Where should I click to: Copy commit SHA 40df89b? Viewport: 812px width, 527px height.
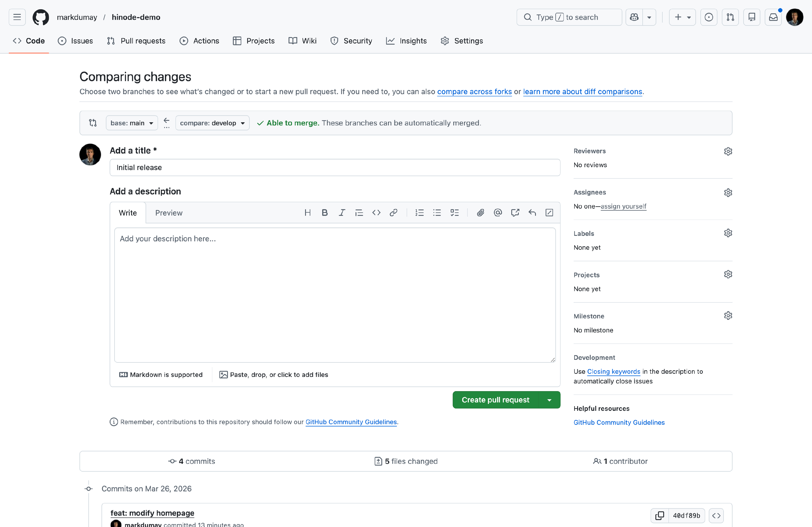pyautogui.click(x=659, y=515)
